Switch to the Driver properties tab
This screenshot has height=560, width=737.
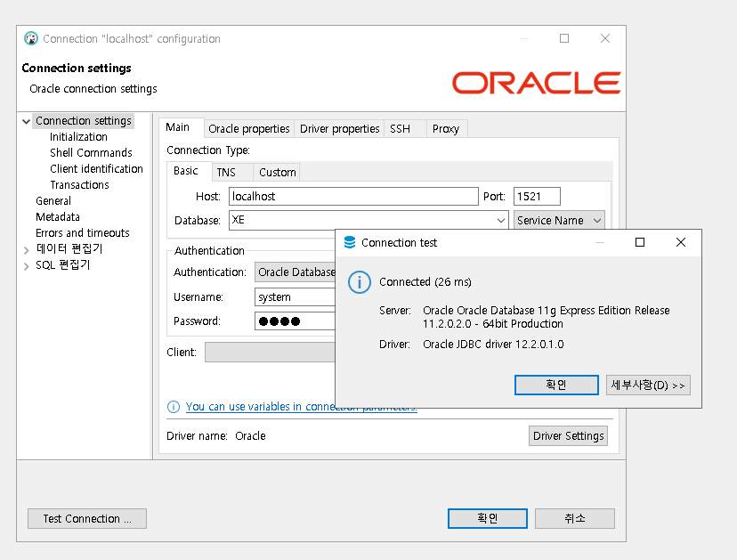[x=339, y=129]
